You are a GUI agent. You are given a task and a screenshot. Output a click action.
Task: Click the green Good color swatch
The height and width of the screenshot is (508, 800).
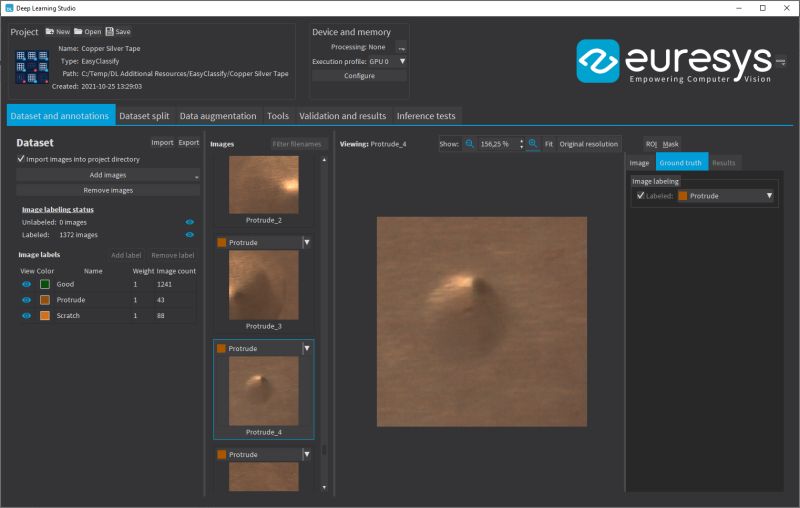[45, 284]
